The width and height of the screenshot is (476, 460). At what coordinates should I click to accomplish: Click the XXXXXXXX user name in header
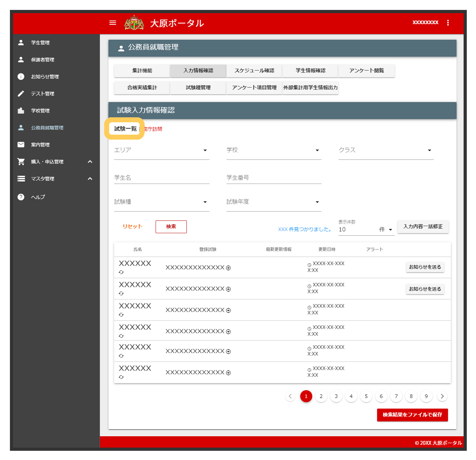425,22
